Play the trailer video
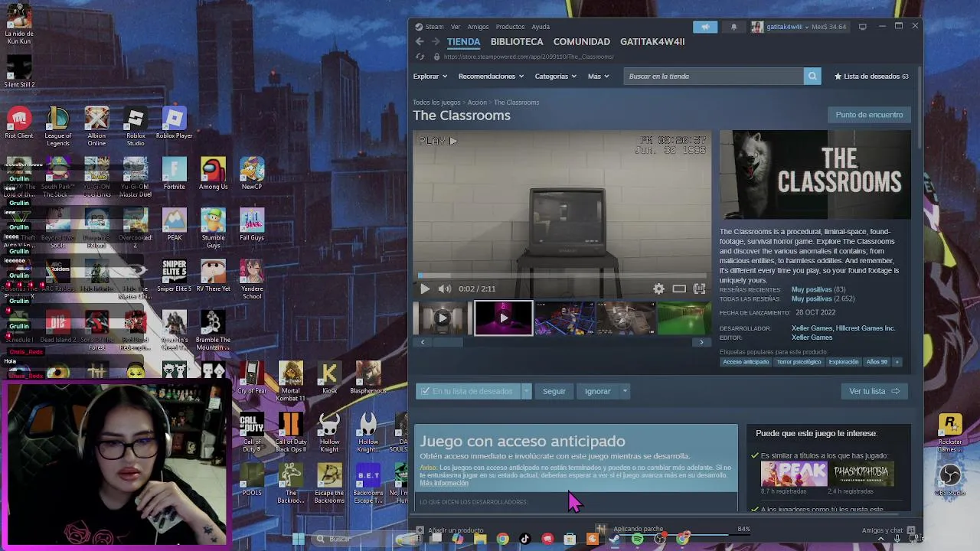The height and width of the screenshot is (551, 980). [425, 289]
